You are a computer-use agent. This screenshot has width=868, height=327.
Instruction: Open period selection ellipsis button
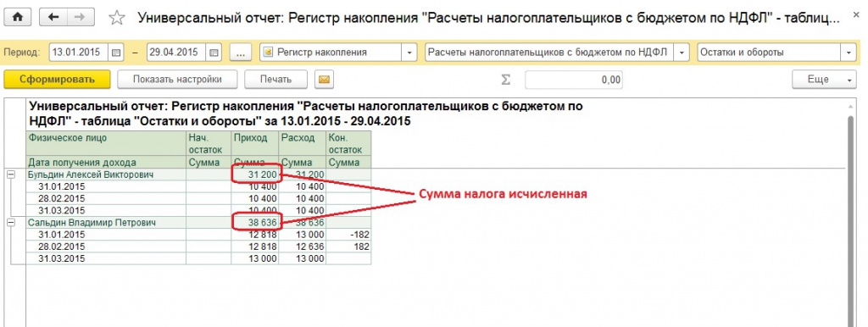(x=240, y=53)
